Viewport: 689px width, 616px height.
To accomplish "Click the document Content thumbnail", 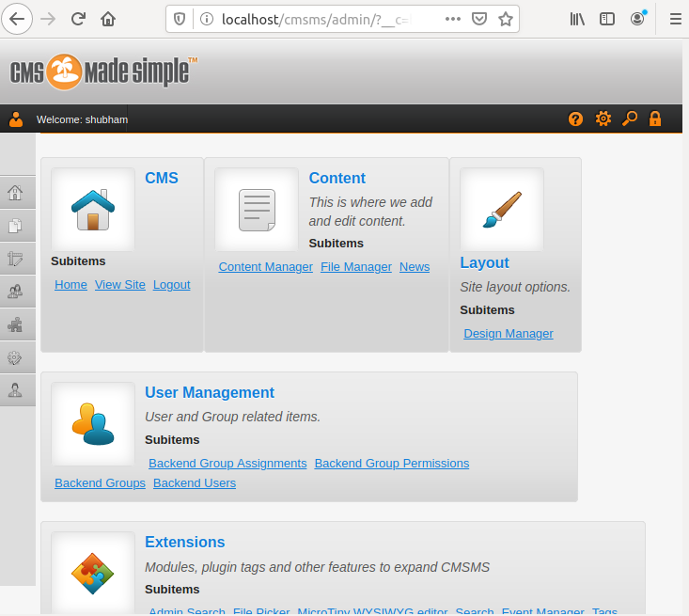I will [257, 210].
